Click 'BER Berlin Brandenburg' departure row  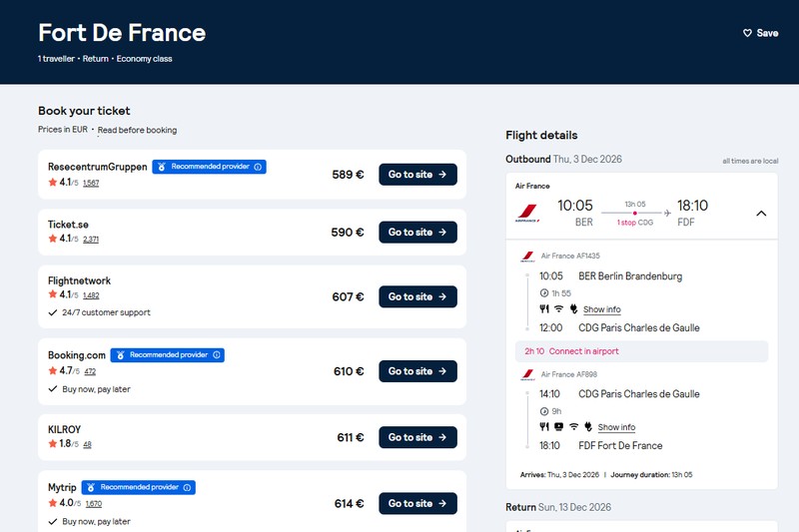coord(611,276)
